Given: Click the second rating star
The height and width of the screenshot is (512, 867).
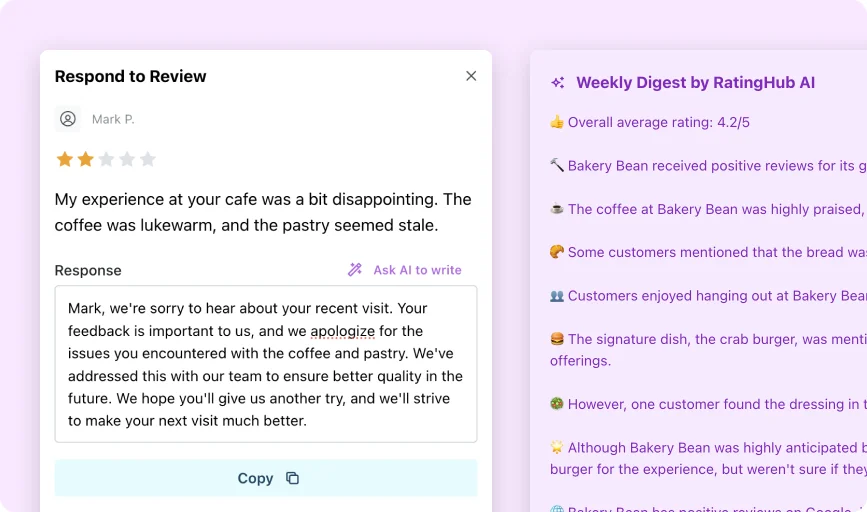Looking at the screenshot, I should (86, 159).
